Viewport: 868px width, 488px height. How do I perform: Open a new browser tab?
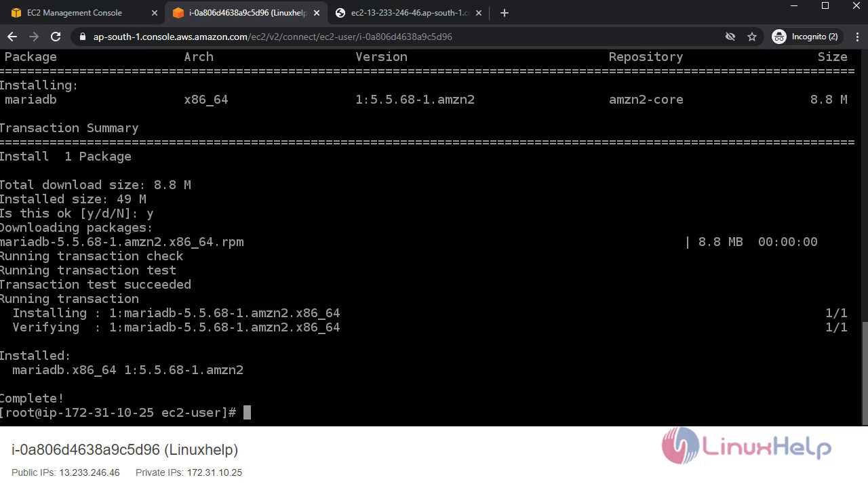[504, 13]
